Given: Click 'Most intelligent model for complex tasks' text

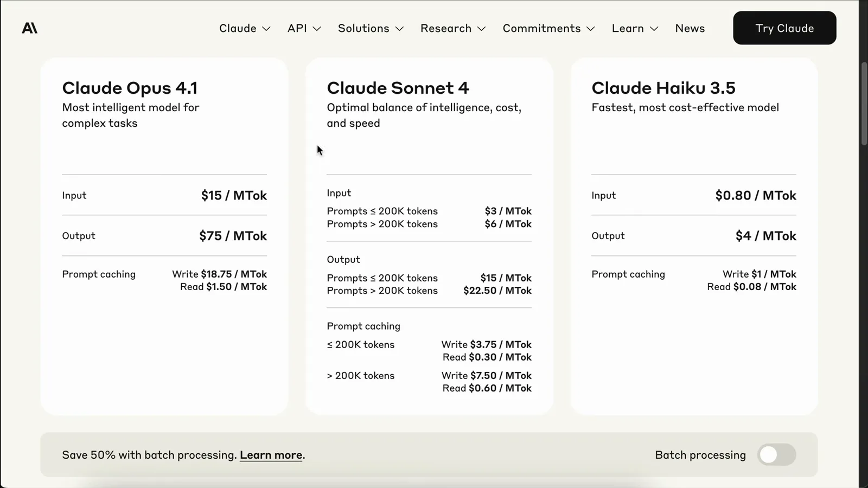Looking at the screenshot, I should (131, 115).
